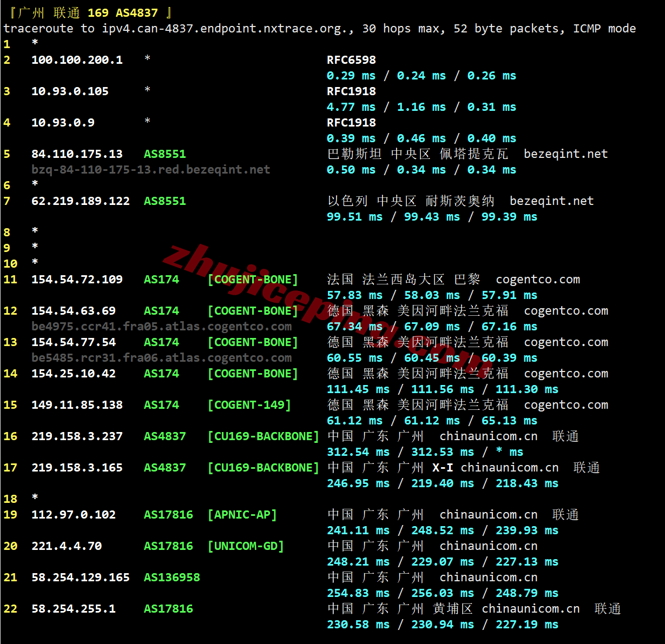
Task: Click hostname be5485.rcr31.fra06.atlas.cogentco.com
Action: point(162,358)
